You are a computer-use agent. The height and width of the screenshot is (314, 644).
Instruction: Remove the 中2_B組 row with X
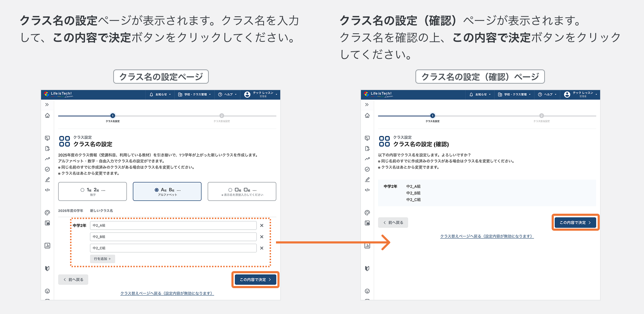(x=262, y=237)
